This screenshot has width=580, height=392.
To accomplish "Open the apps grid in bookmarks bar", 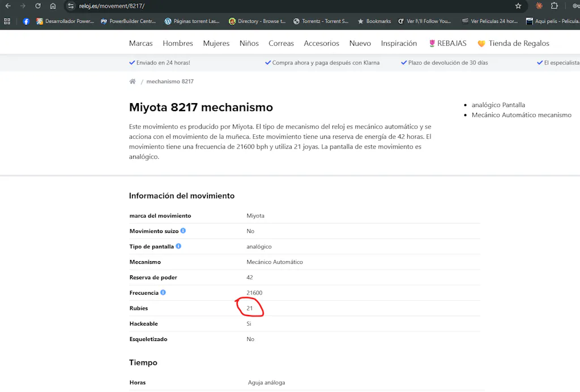I will point(7,22).
